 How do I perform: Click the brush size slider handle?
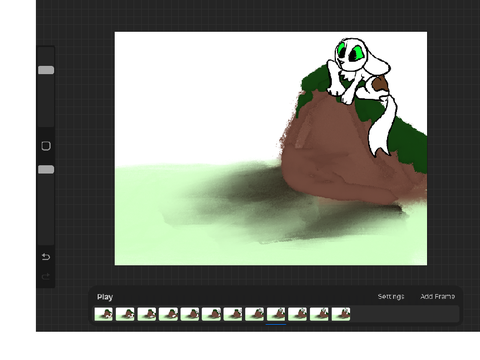(x=46, y=70)
